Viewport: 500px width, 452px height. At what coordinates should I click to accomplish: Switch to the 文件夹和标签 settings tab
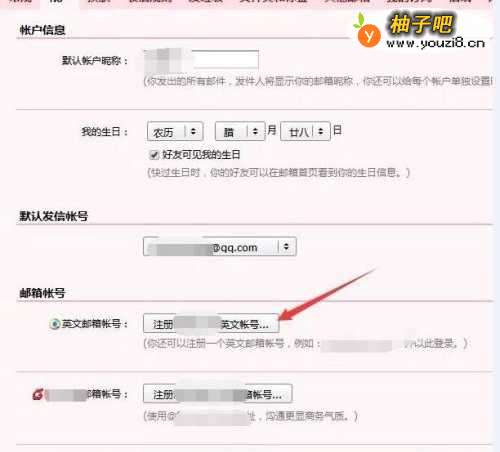pos(273,1)
